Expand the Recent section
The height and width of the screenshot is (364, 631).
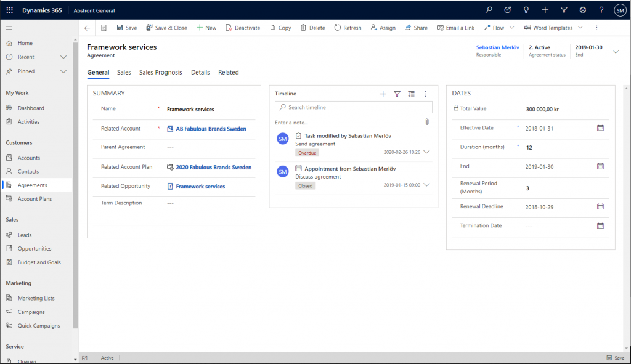63,57
